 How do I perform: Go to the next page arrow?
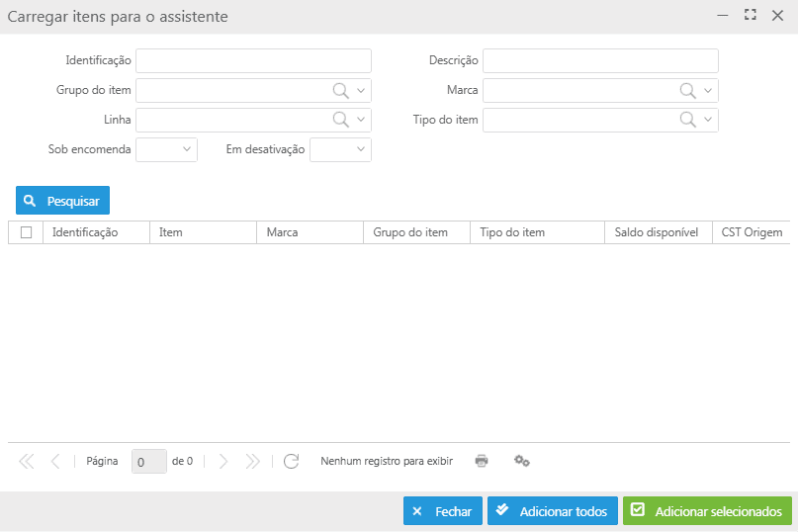[223, 461]
